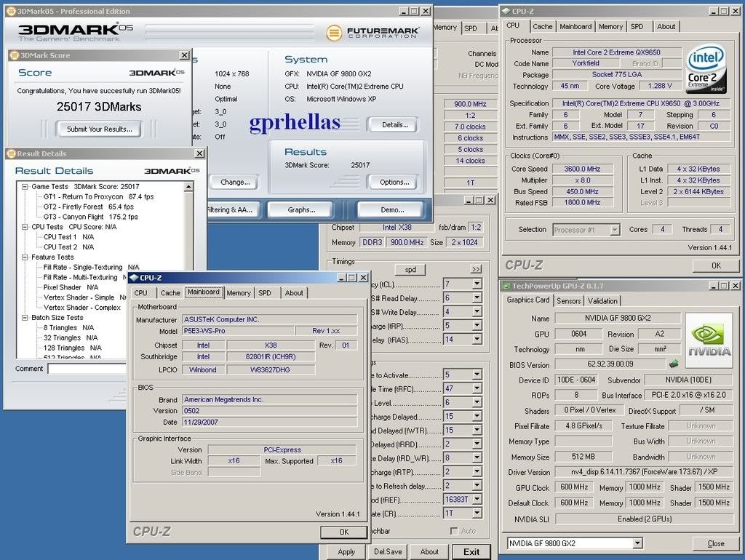Click the >> arrow button beside spd

pos(476,269)
